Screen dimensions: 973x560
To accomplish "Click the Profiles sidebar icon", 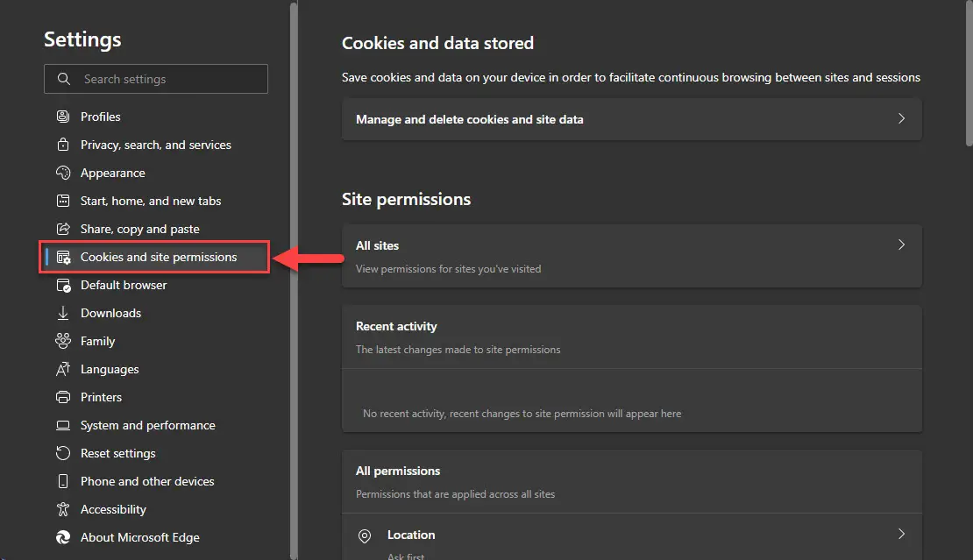I will (62, 117).
